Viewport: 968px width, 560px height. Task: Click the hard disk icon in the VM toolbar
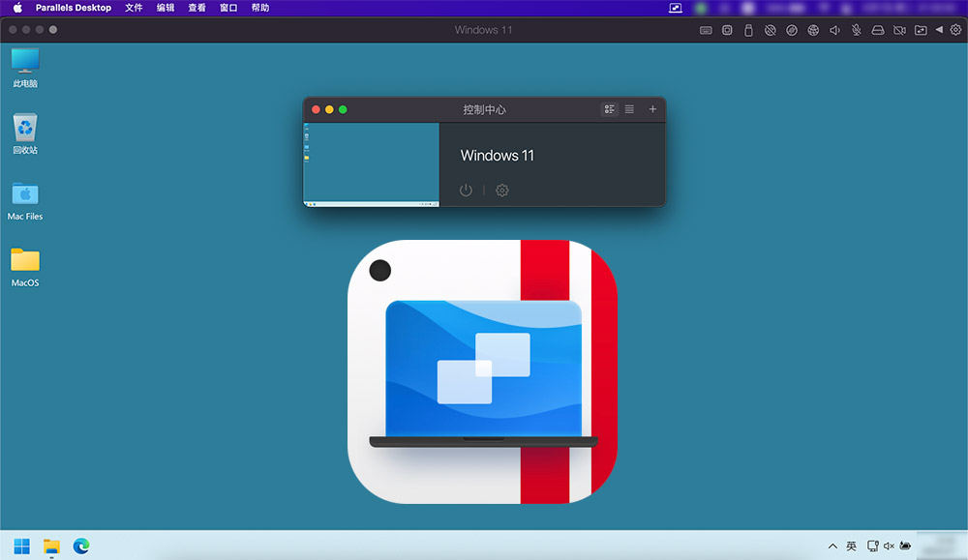(x=878, y=30)
